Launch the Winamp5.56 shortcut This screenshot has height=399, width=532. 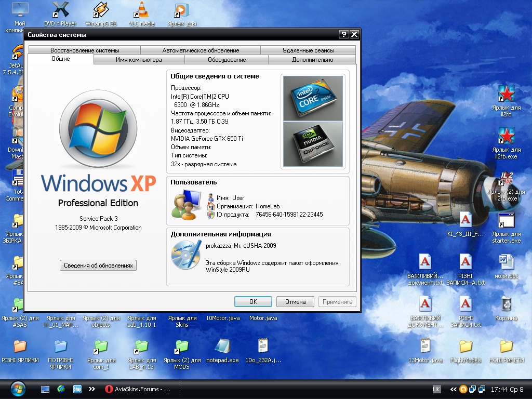point(101,10)
